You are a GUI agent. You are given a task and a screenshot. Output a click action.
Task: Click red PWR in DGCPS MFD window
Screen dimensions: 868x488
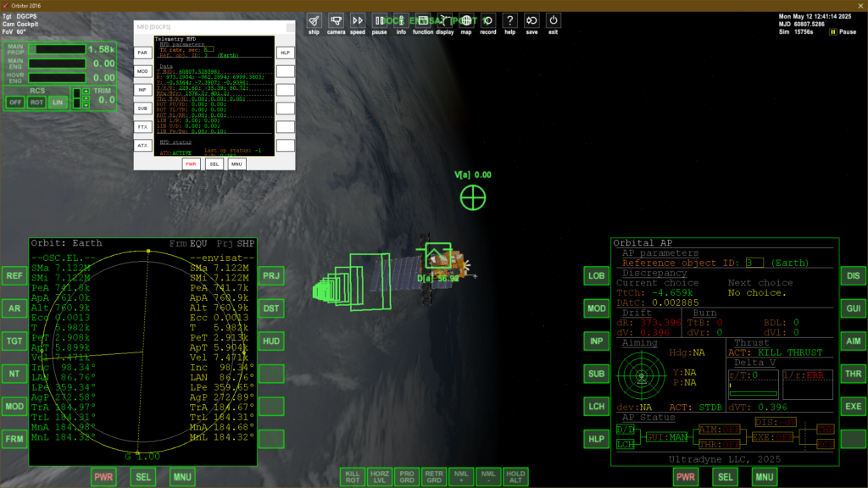click(x=191, y=164)
